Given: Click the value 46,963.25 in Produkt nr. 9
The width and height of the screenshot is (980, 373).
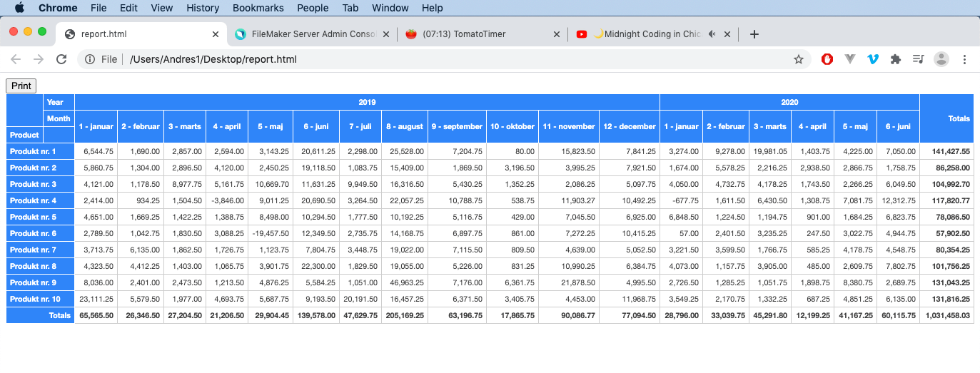Looking at the screenshot, I should pyautogui.click(x=404, y=282).
